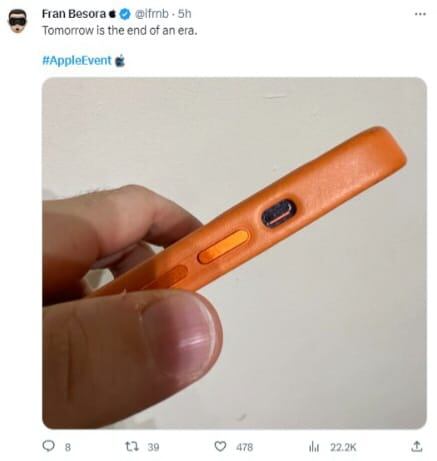The width and height of the screenshot is (437, 461).
Task: Click the 5h timestamp
Action: click(184, 14)
